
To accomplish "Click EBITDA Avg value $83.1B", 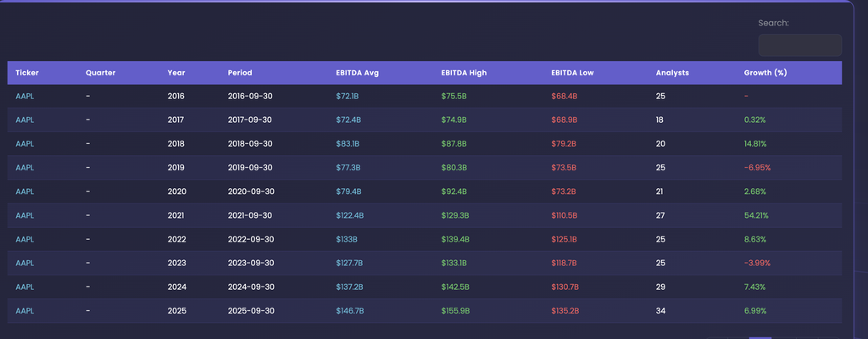I will [x=348, y=143].
